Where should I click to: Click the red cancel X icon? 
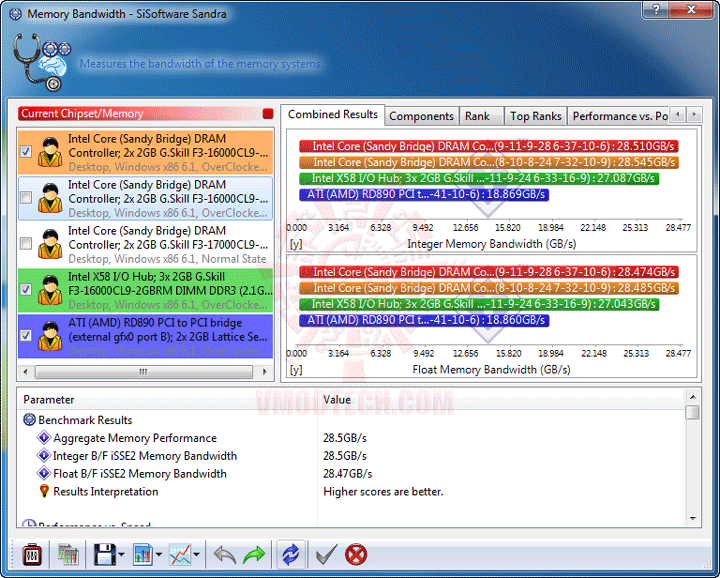point(356,555)
